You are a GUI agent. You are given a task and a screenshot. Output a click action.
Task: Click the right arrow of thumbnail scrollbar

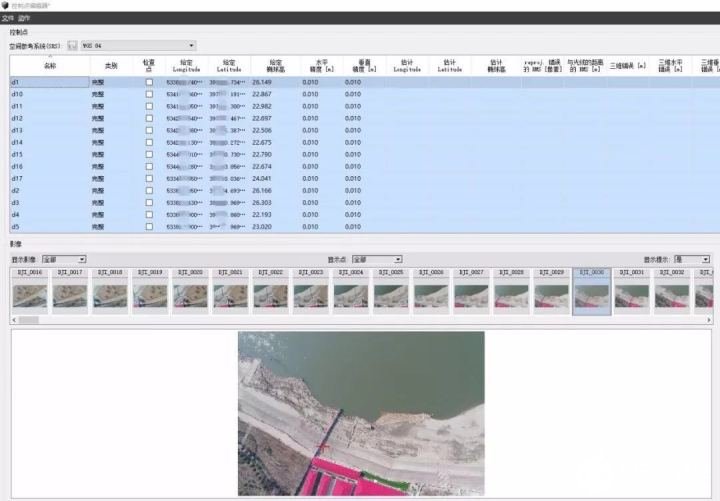click(709, 320)
